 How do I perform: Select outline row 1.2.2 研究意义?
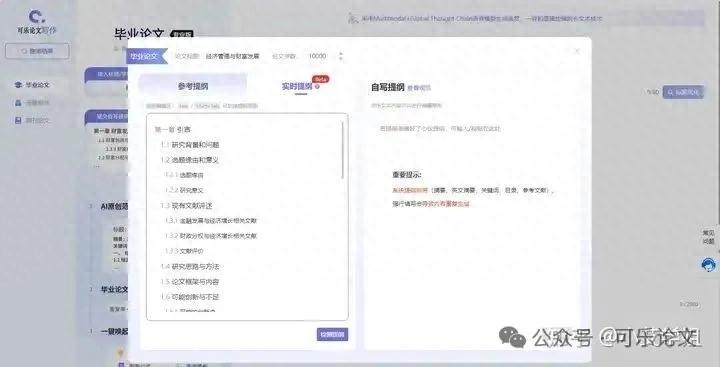[x=184, y=190]
